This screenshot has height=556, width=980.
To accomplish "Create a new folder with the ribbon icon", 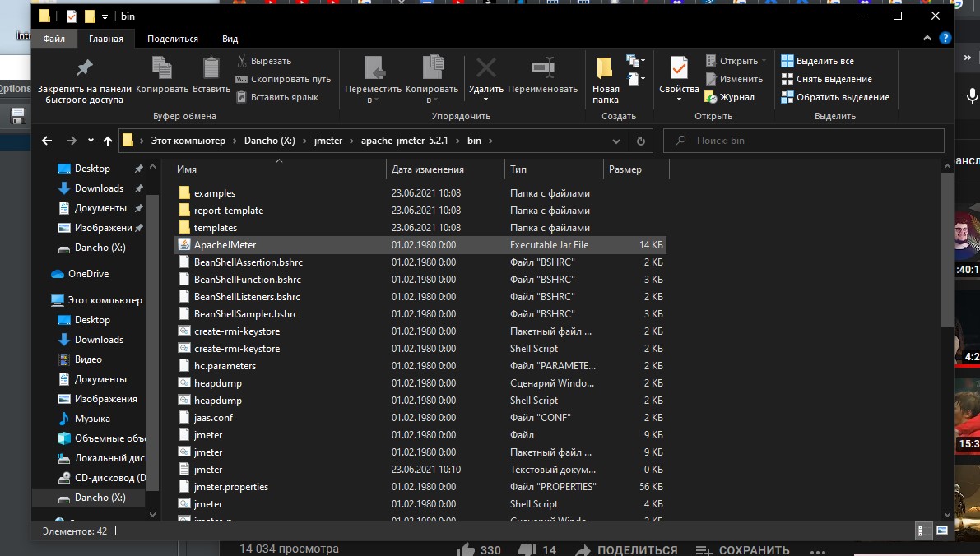I will tap(605, 68).
